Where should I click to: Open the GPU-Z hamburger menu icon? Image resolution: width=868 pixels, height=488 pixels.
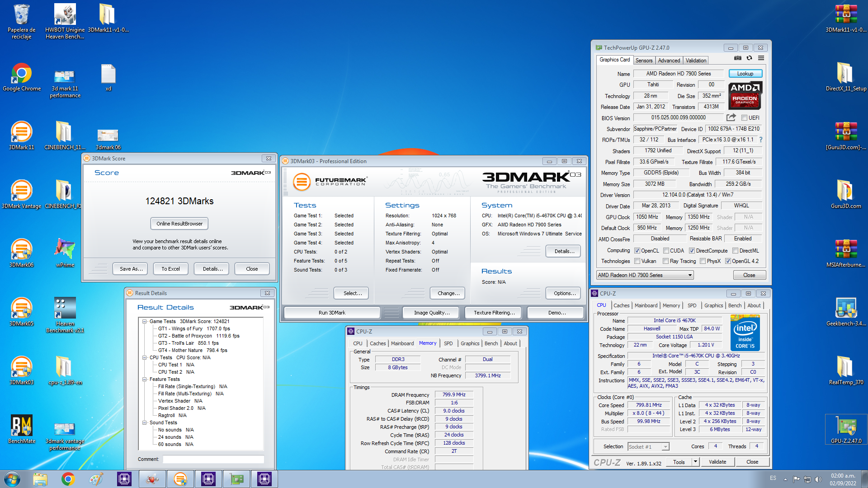point(761,58)
